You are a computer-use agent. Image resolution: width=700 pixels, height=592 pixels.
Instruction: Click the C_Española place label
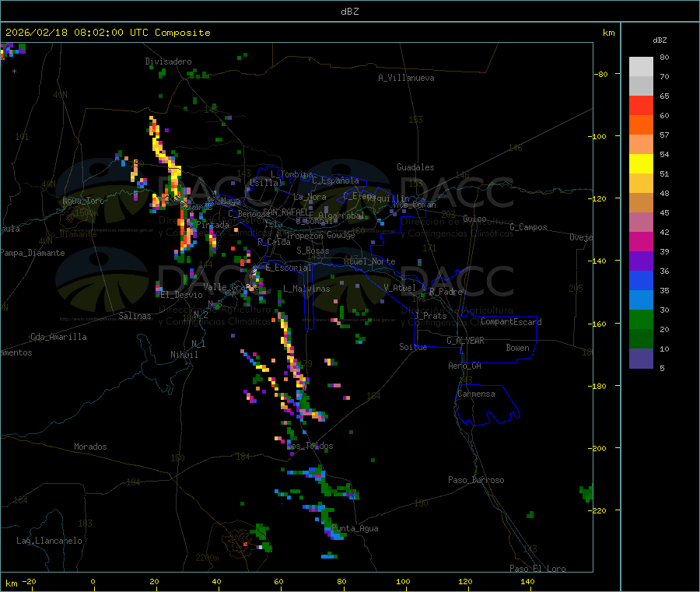coord(335,180)
